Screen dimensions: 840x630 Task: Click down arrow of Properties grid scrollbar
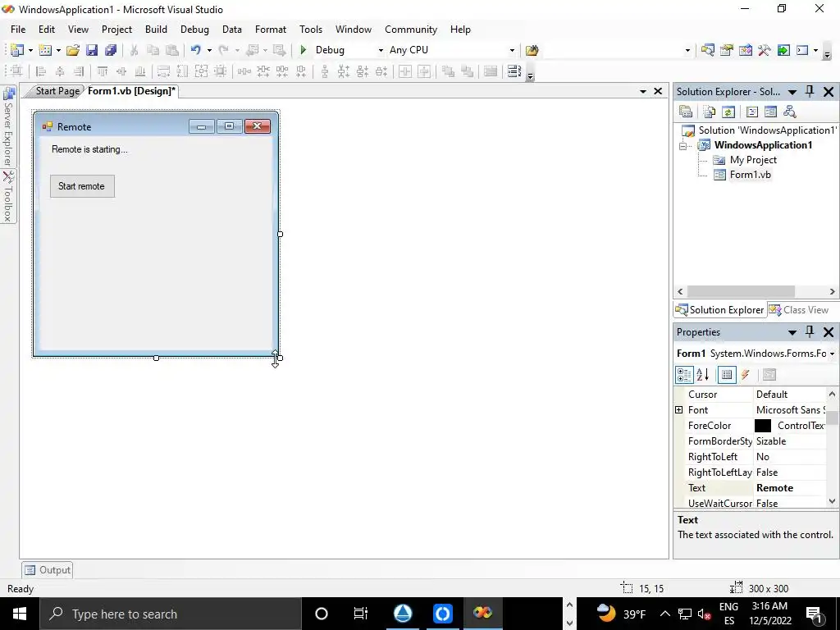832,501
